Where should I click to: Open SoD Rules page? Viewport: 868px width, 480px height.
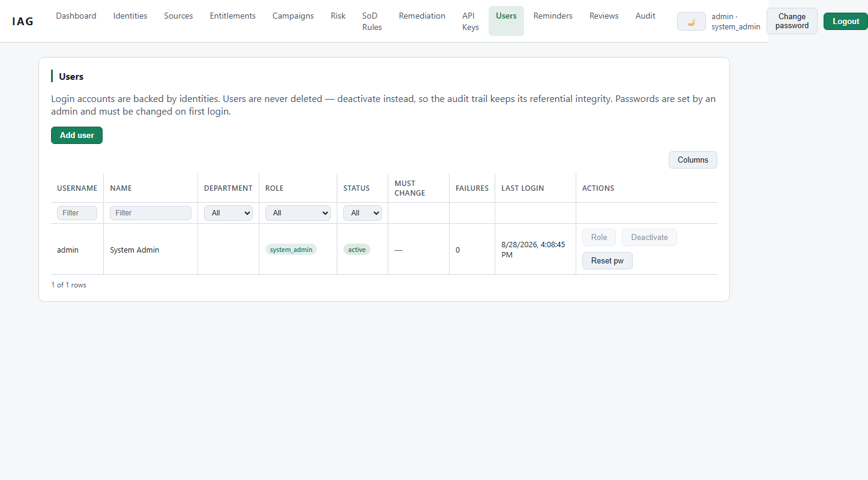[372, 21]
